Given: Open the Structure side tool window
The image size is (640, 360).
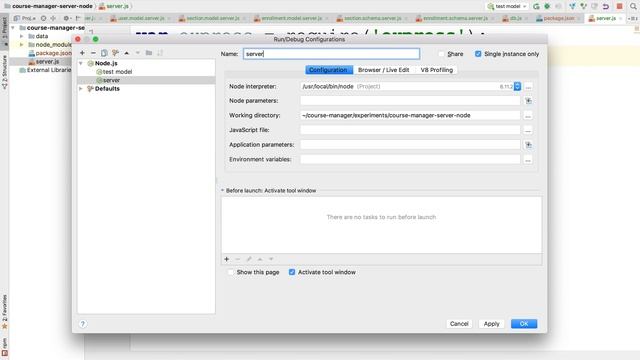Looking at the screenshot, I should [x=4, y=73].
